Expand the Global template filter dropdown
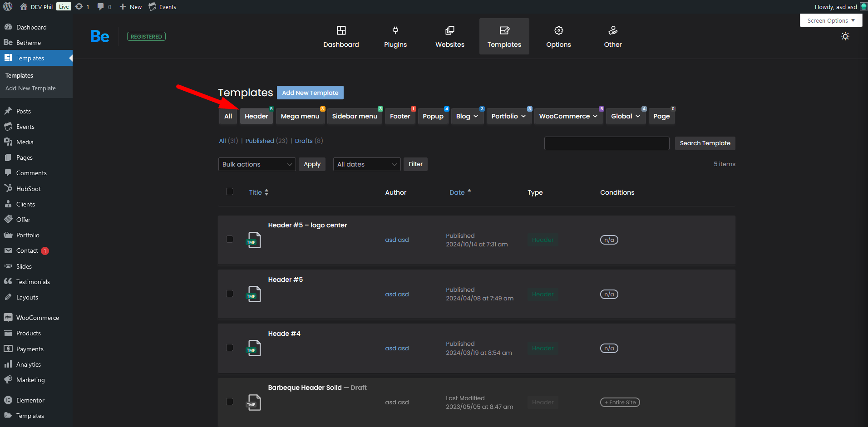Viewport: 868px width, 427px height. 626,116
